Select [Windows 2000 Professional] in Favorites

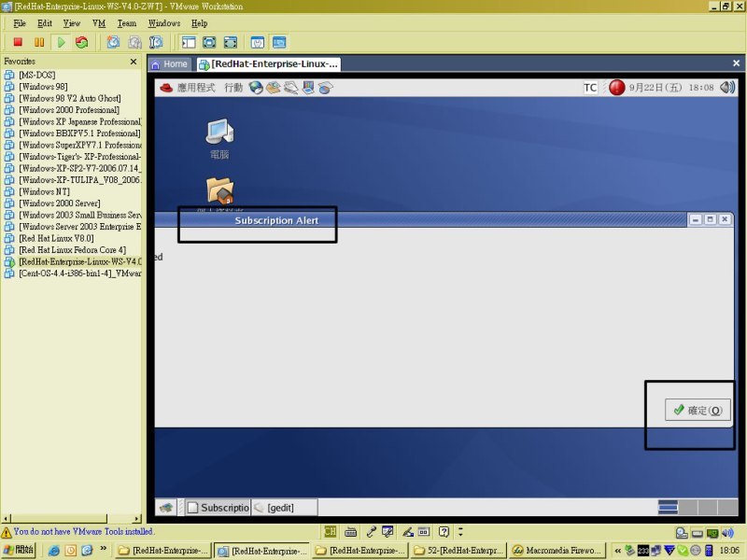click(x=69, y=110)
